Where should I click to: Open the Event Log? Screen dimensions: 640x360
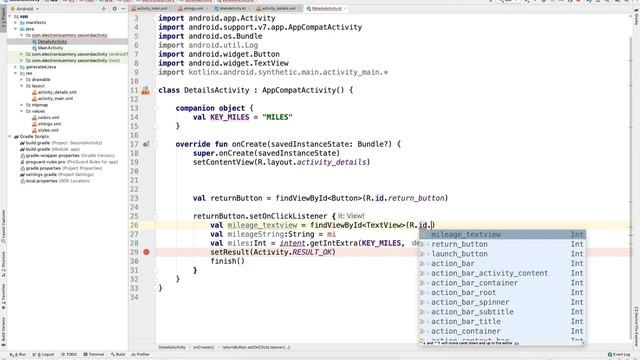tap(619, 354)
